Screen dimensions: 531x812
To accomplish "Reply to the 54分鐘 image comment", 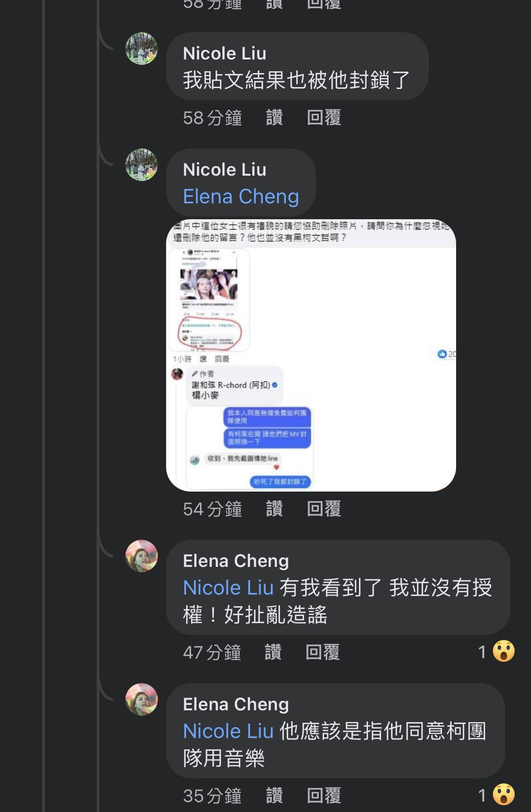I will pos(324,509).
